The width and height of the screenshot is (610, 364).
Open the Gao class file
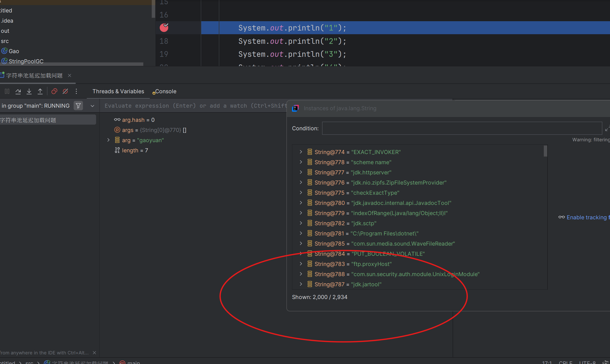(x=14, y=51)
